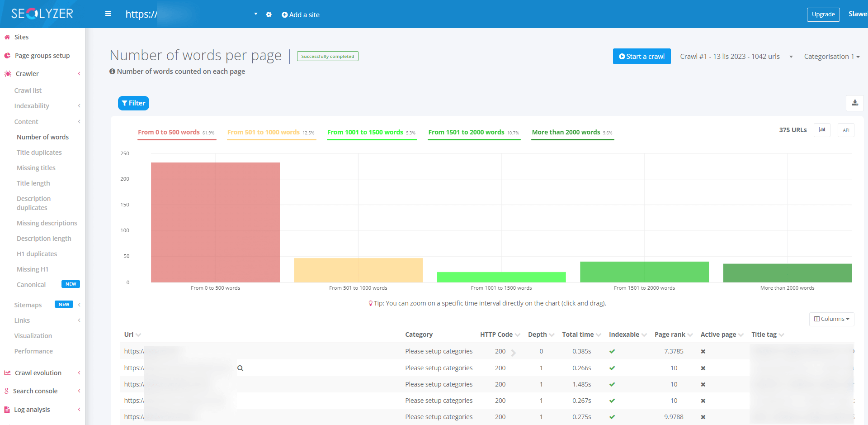868x425 pixels.
Task: Select Missing descriptions in sidebar
Action: [47, 223]
